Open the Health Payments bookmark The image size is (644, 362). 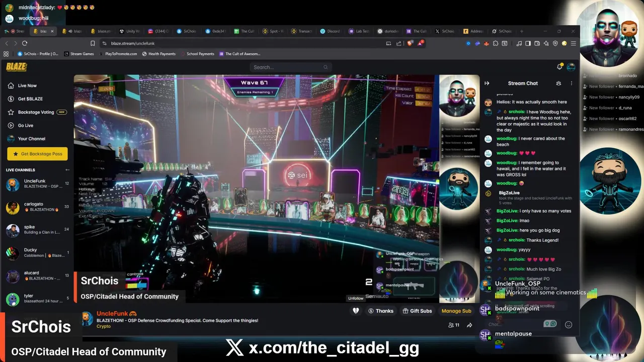[x=158, y=54]
